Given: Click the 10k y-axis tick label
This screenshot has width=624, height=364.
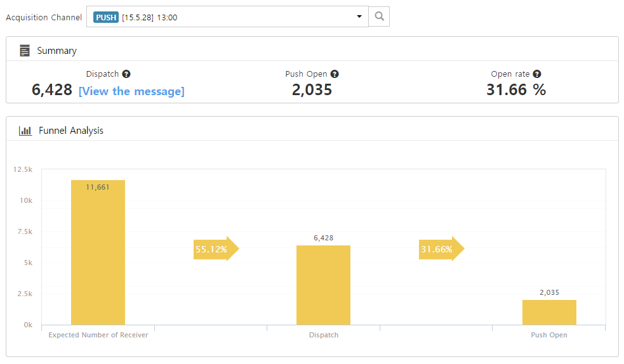Looking at the screenshot, I should [x=26, y=200].
